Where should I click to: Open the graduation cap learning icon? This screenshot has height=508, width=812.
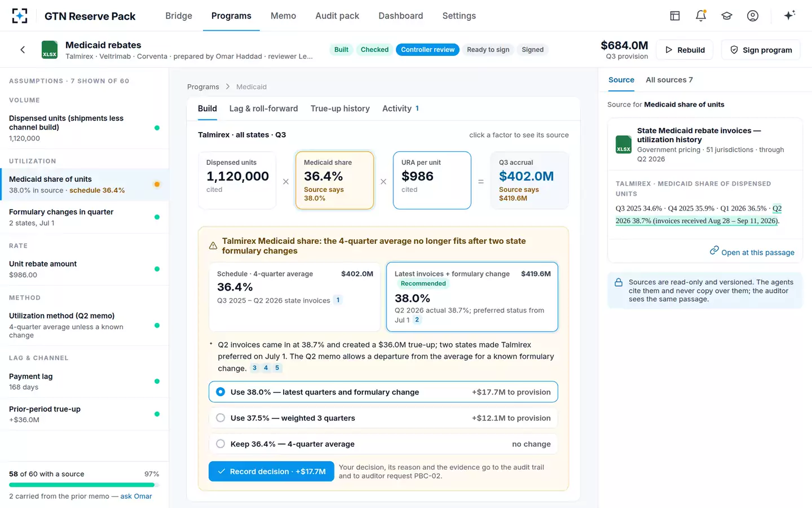727,16
